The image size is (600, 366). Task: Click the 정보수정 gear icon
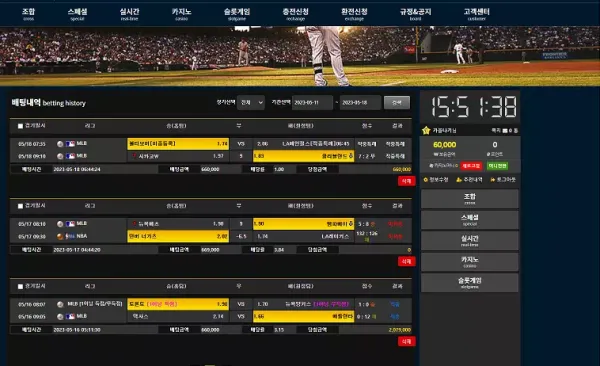point(426,180)
